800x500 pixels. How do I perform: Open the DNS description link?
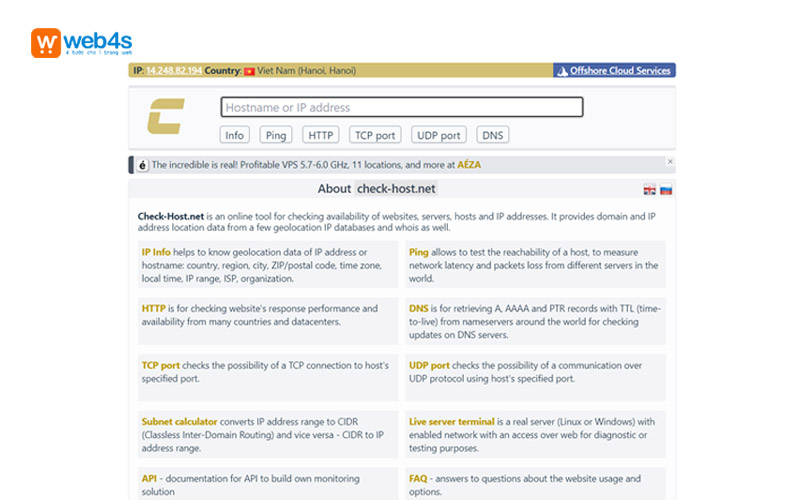(418, 308)
